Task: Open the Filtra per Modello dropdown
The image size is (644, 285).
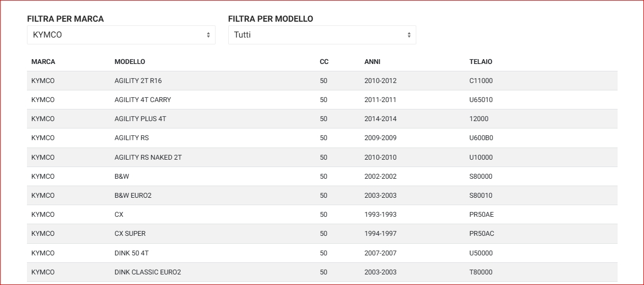Action: pyautogui.click(x=322, y=35)
